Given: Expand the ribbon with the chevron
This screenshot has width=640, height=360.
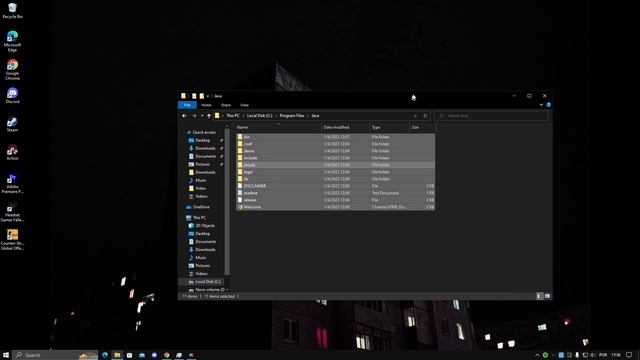Looking at the screenshot, I should (x=541, y=105).
